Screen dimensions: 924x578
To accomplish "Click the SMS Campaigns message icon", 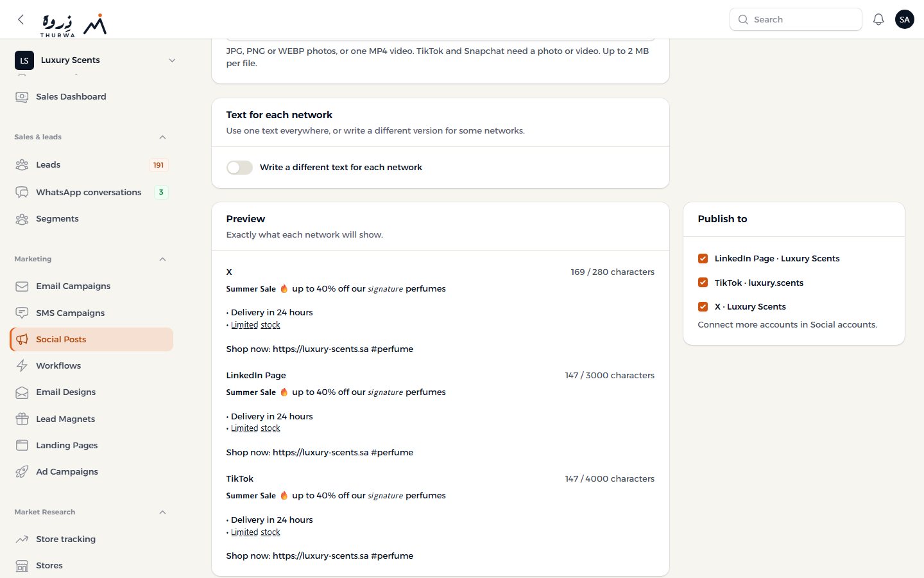I will 22,313.
